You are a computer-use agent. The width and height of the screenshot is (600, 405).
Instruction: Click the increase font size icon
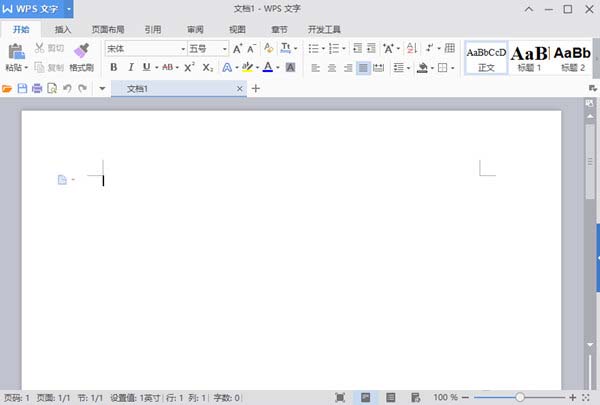[x=237, y=48]
